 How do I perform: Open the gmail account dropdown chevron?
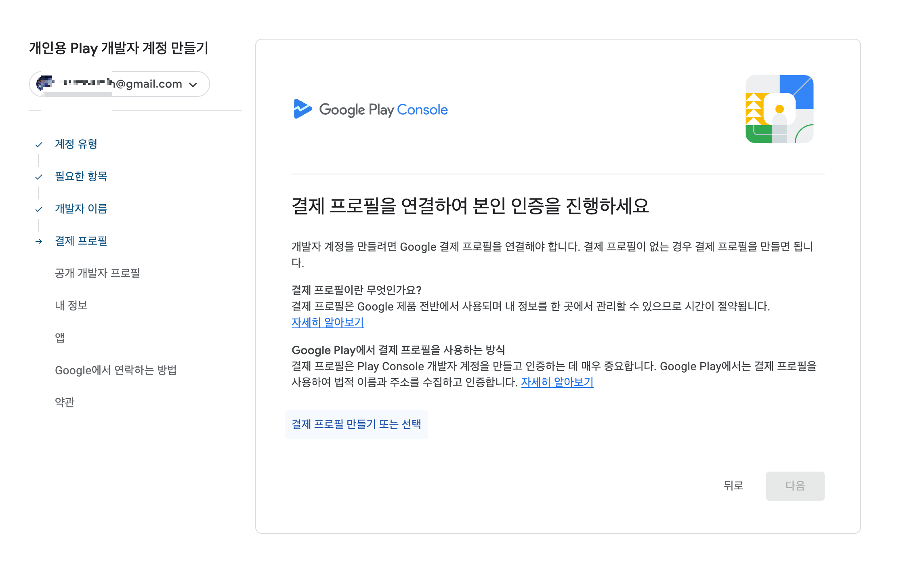[193, 84]
